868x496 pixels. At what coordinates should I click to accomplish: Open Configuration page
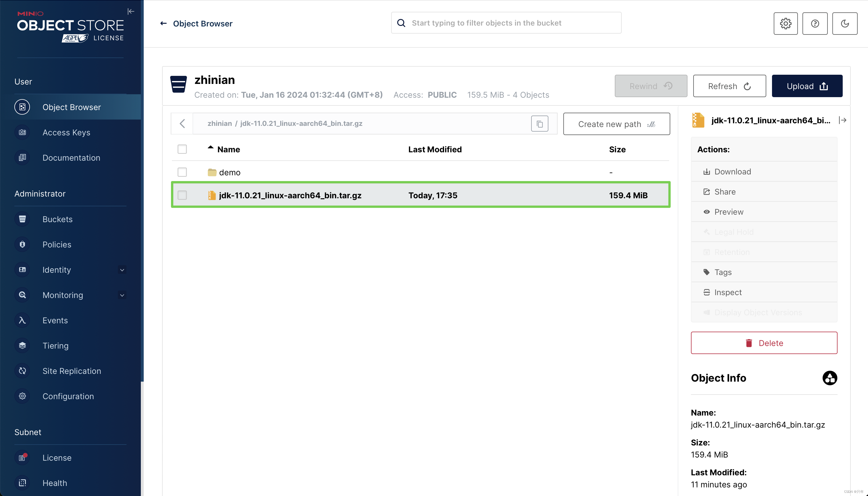pyautogui.click(x=70, y=396)
